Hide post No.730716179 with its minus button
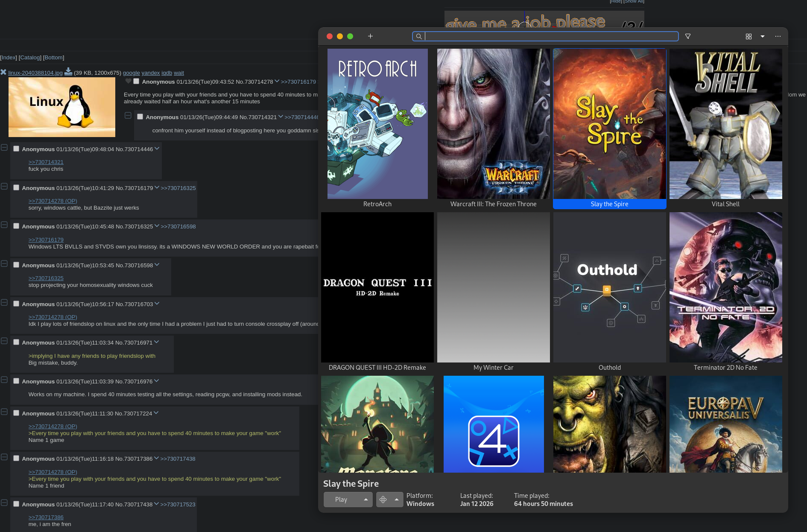The width and height of the screenshot is (807, 532). (4, 186)
